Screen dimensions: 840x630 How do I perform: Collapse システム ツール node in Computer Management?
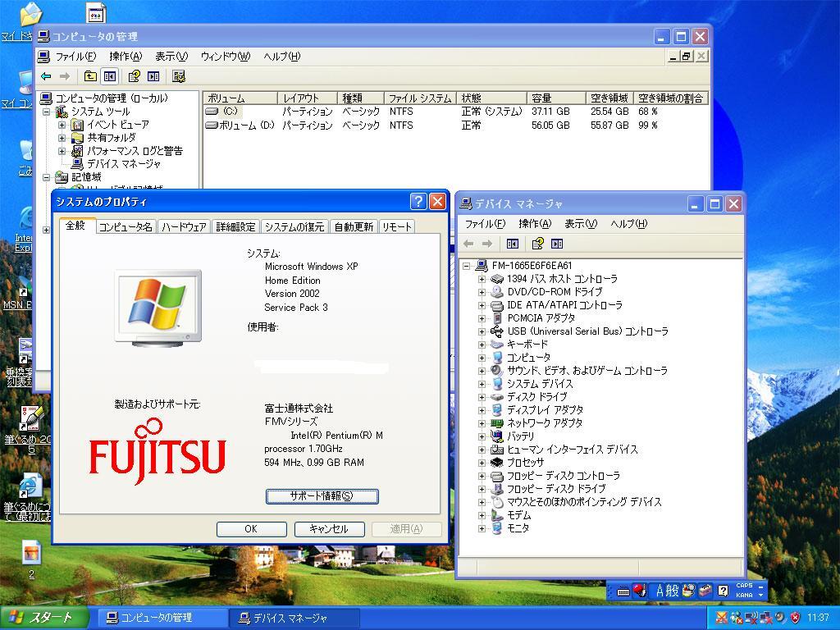pos(46,112)
